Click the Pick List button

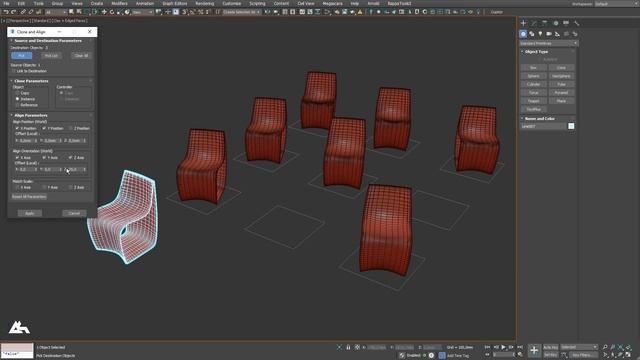[x=51, y=56]
